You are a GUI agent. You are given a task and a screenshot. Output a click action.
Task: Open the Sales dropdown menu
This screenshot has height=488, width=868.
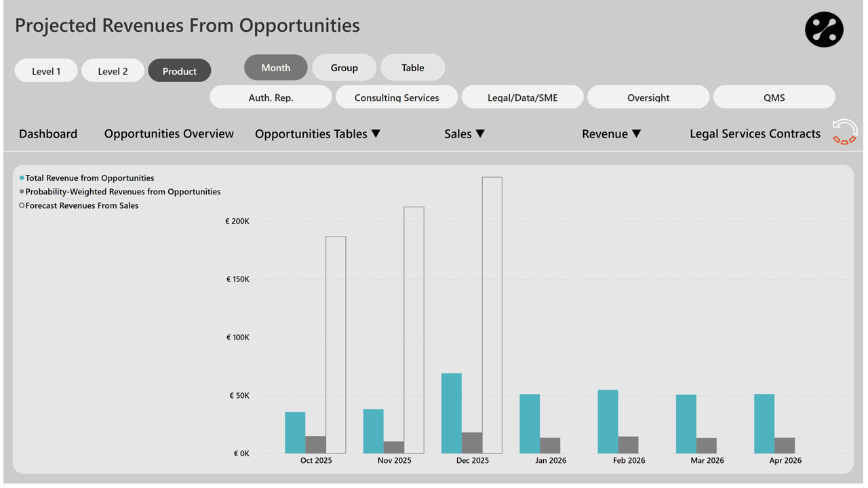[x=465, y=134]
